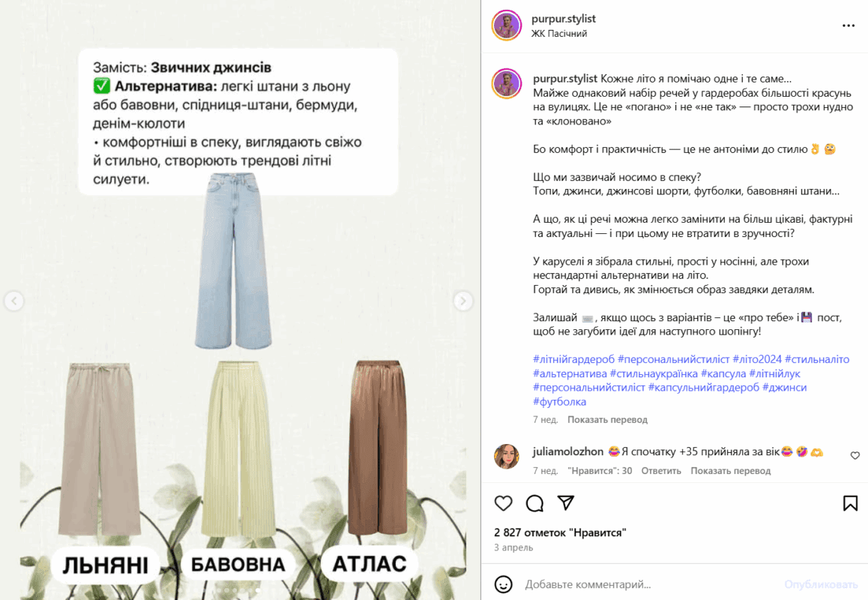Image resolution: width=868 pixels, height=600 pixels.
Task: Like the post with the heart icon
Action: 503,503
